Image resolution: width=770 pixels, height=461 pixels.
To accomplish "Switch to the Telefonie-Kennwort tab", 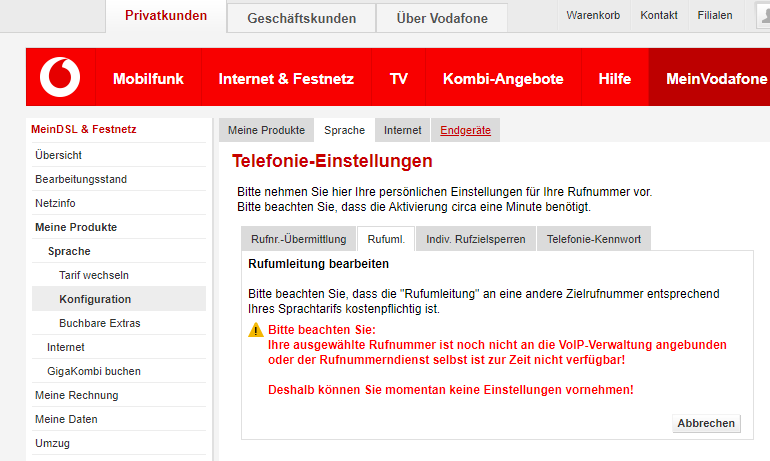I will click(594, 239).
